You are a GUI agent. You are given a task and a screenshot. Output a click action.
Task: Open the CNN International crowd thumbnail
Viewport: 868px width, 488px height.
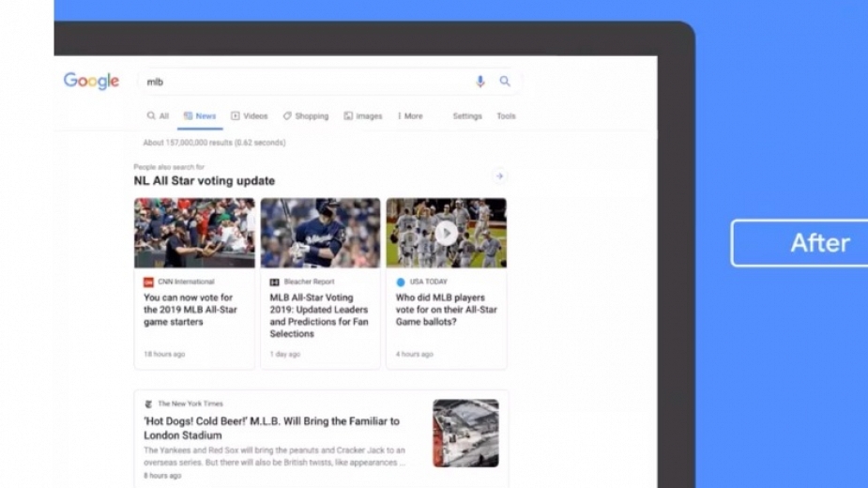pos(194,233)
